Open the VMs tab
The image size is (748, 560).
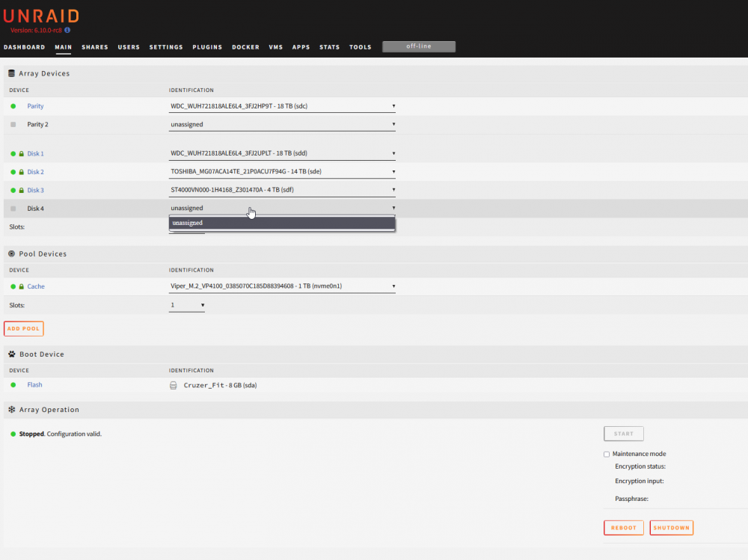(x=276, y=47)
